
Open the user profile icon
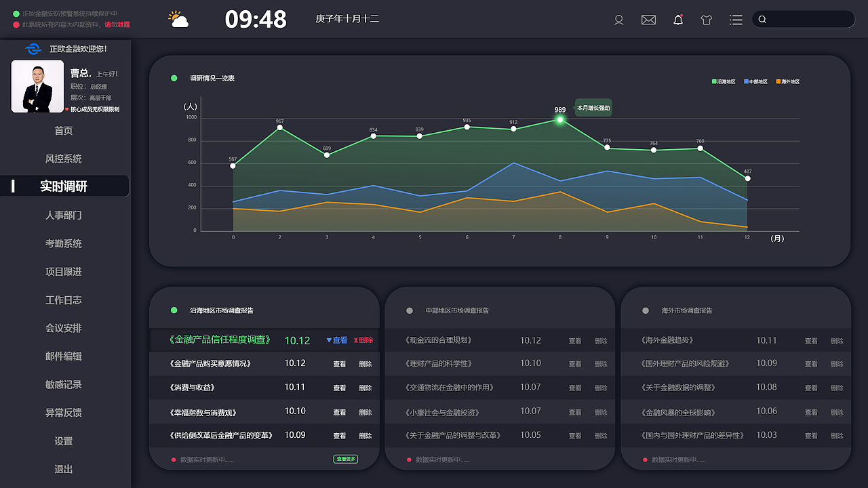pyautogui.click(x=618, y=20)
